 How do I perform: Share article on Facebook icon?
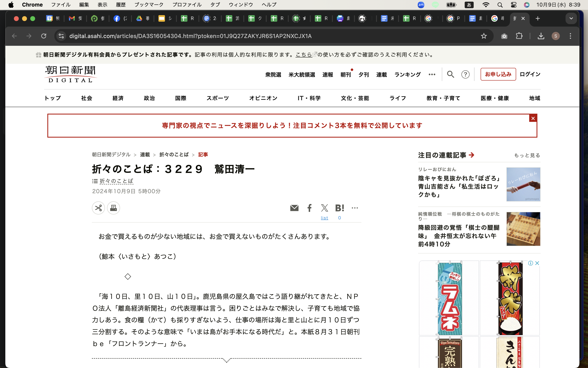[x=309, y=208]
